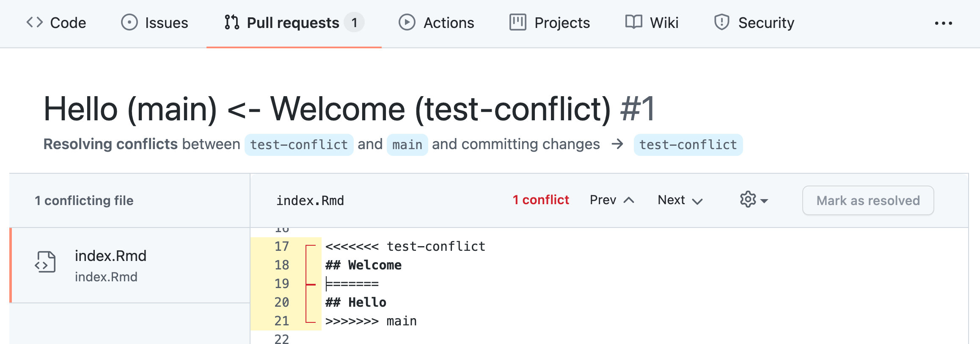
Task: Click the Security shield icon
Action: coord(721,22)
